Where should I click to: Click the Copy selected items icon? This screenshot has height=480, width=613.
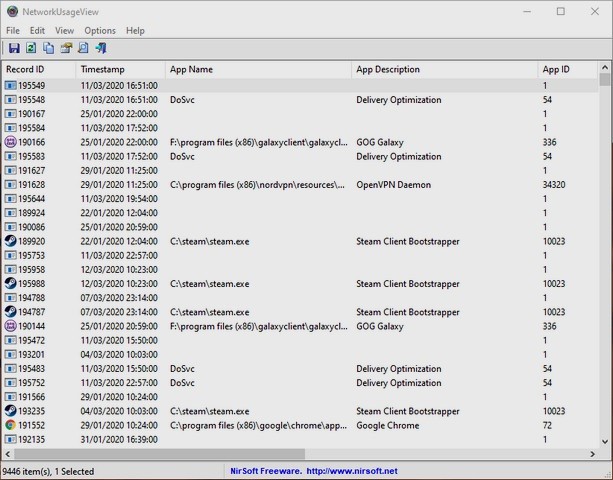click(x=48, y=48)
